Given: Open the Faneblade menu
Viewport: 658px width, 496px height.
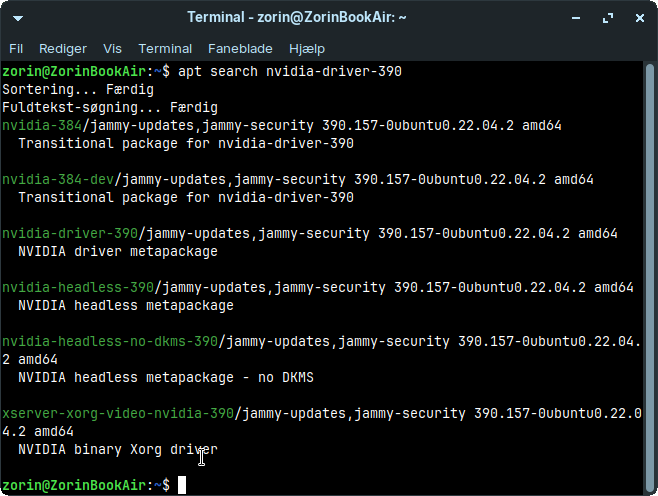Looking at the screenshot, I should [x=240, y=49].
